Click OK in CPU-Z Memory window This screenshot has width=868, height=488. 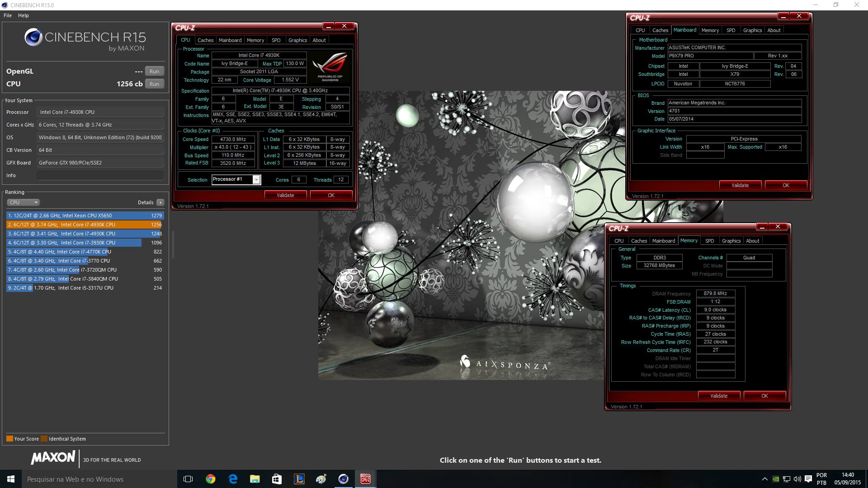764,396
